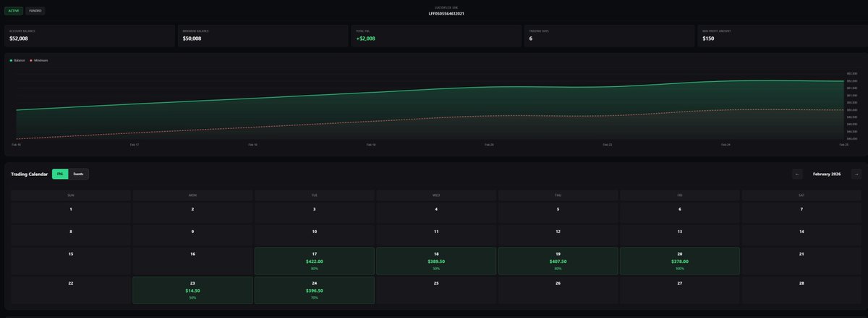This screenshot has width=868, height=318.
Task: Click the FUNDED status badge
Action: [35, 11]
